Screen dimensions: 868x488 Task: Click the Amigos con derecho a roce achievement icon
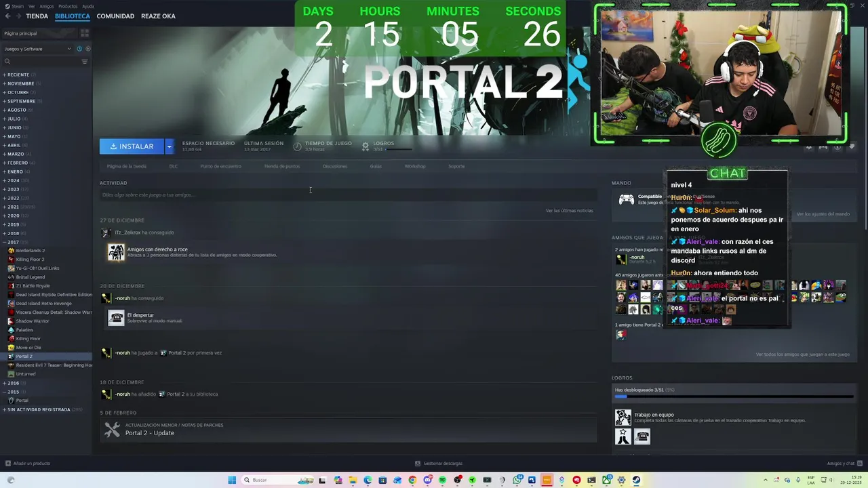coord(116,252)
